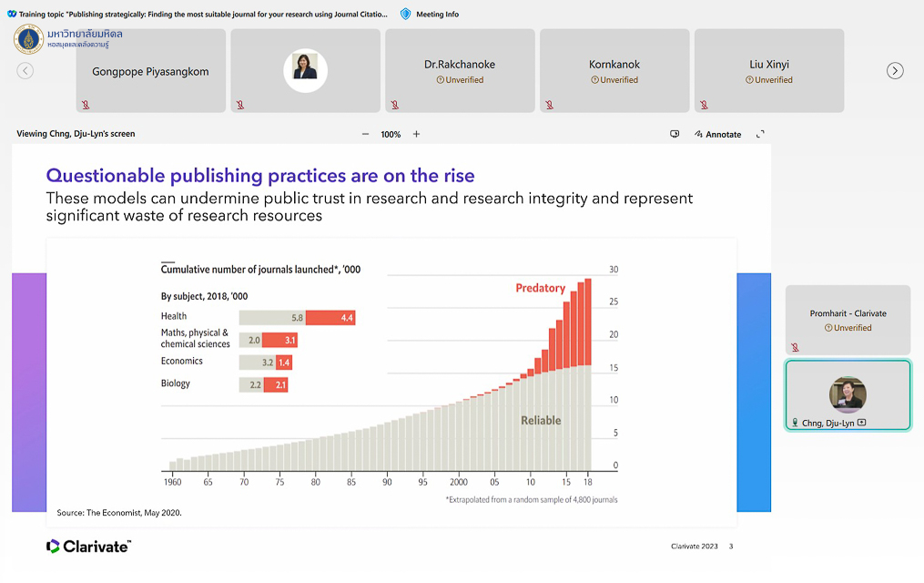Click the screen sharing icon beside Chng, Dju-Lyn
The height and width of the screenshot is (583, 924).
pos(861,423)
